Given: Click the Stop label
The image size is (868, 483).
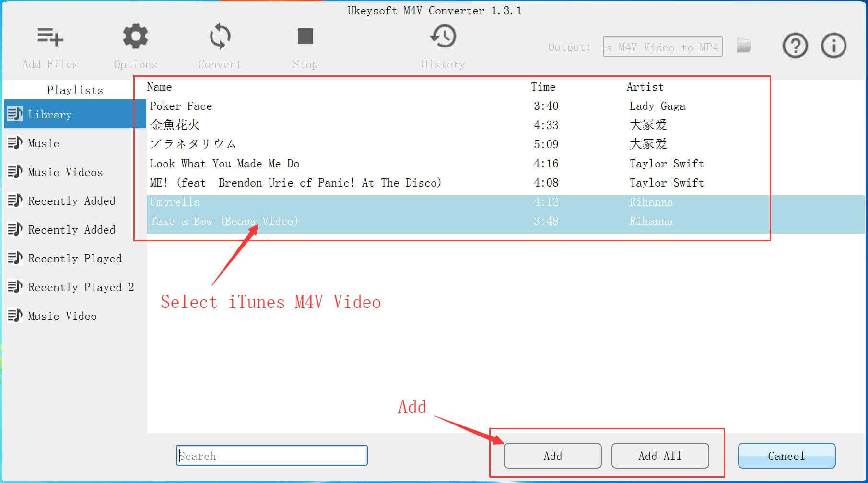Looking at the screenshot, I should tap(305, 64).
